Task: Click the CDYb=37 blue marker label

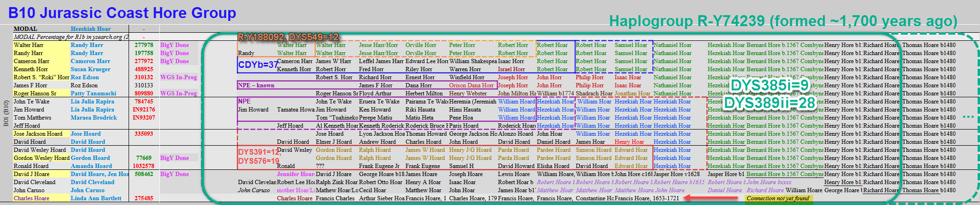Action: point(258,65)
